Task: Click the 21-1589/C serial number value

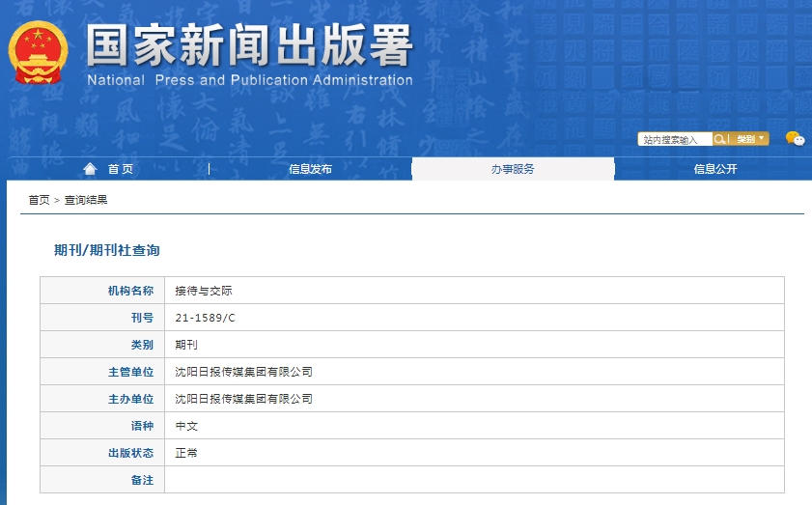Action: 205,318
